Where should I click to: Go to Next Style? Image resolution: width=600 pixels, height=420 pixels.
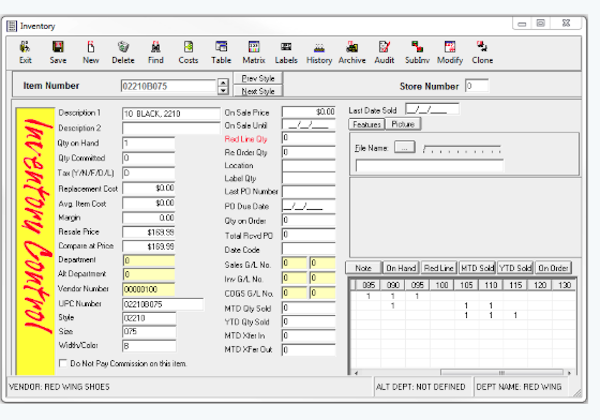(x=258, y=91)
